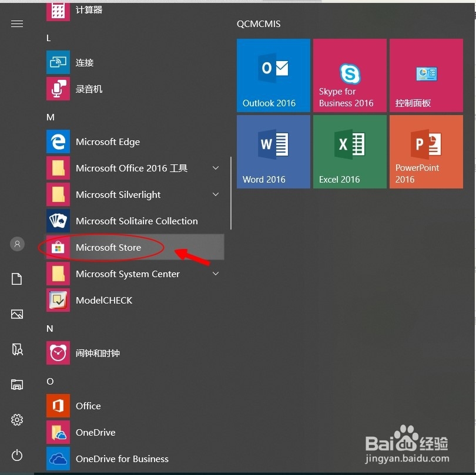
Task: Open the hamburger menu at top left
Action: click(x=17, y=23)
